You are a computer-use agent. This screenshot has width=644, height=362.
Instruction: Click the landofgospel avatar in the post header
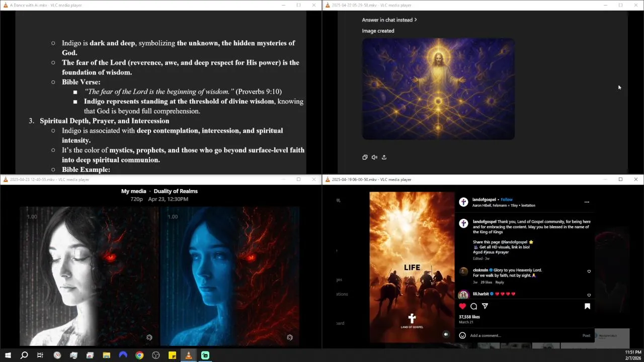point(463,202)
